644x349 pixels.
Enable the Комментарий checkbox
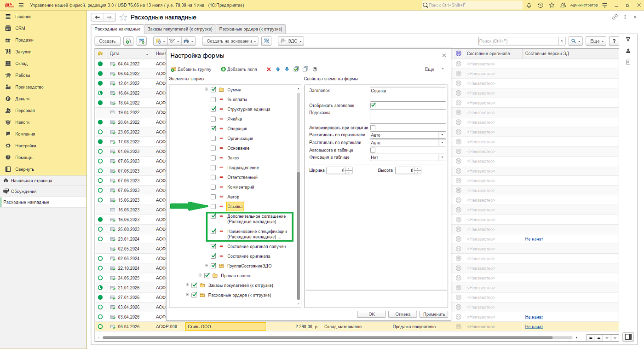(x=213, y=187)
